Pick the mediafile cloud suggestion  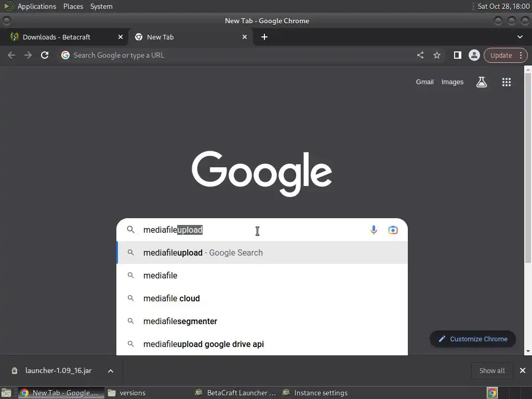(262, 298)
